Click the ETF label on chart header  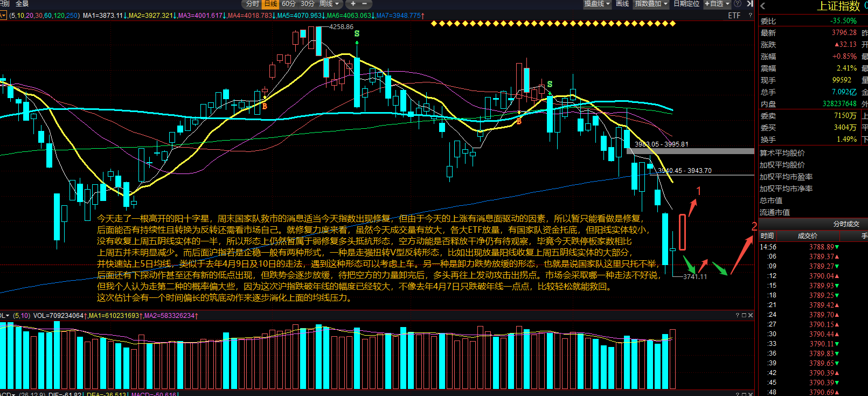tap(734, 16)
